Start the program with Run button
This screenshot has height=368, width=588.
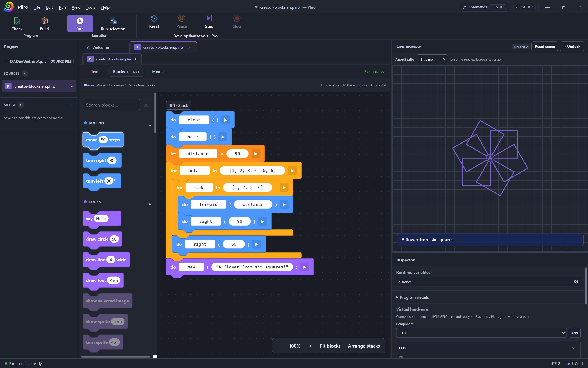(x=80, y=24)
